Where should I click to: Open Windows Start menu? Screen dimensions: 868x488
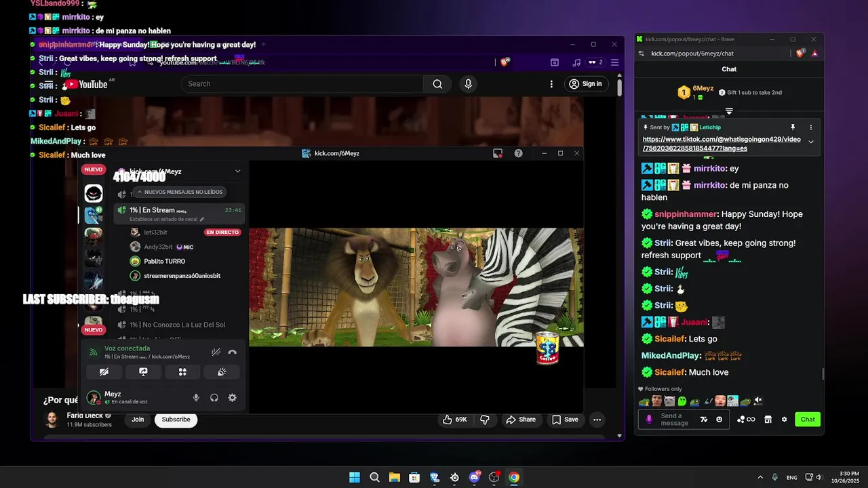[355, 477]
